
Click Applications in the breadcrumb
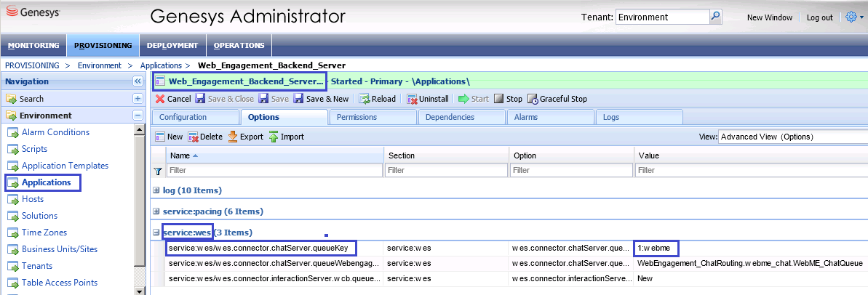[x=161, y=65]
